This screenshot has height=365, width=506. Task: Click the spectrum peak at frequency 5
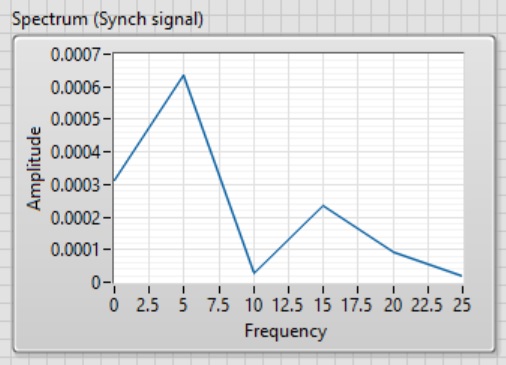pos(183,75)
